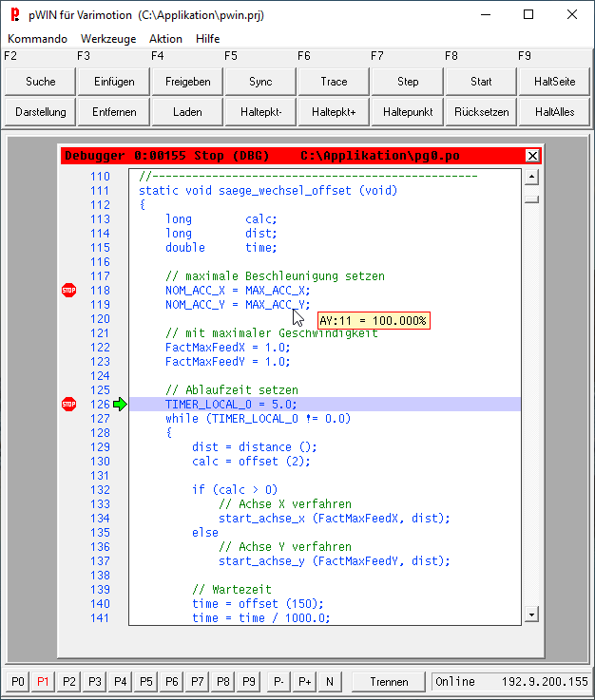
Task: Click the scroll down arrow of code view
Action: (x=531, y=615)
